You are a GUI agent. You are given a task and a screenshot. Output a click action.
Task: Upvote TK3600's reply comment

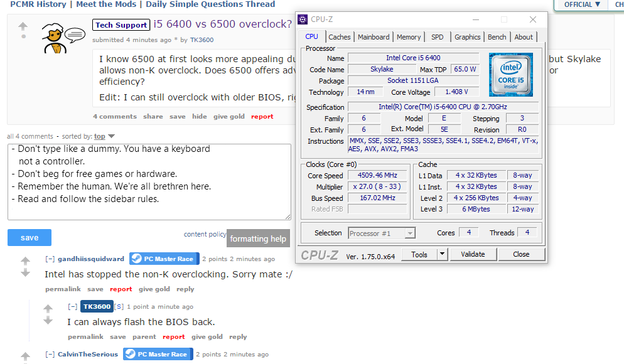click(x=48, y=308)
